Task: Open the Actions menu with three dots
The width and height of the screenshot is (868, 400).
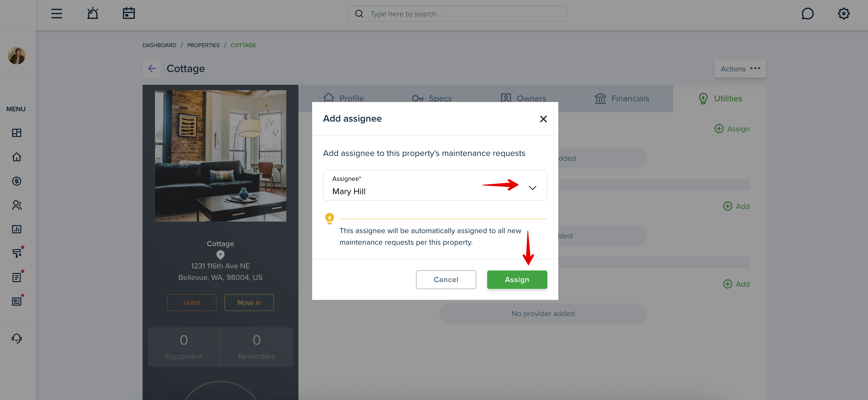Action: coord(740,68)
